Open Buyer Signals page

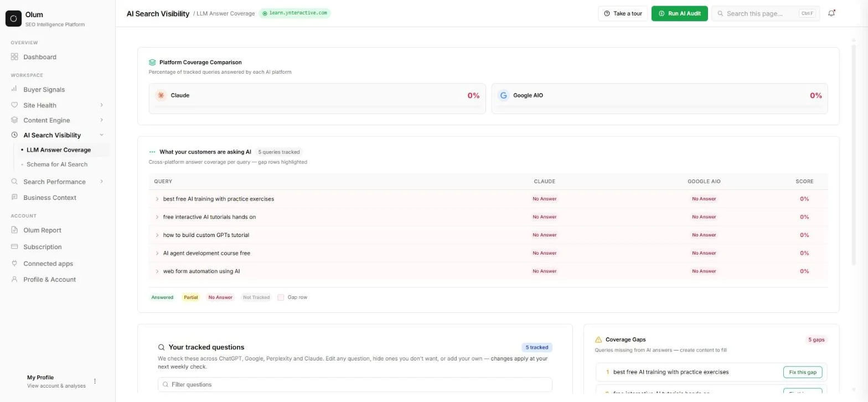(x=44, y=89)
